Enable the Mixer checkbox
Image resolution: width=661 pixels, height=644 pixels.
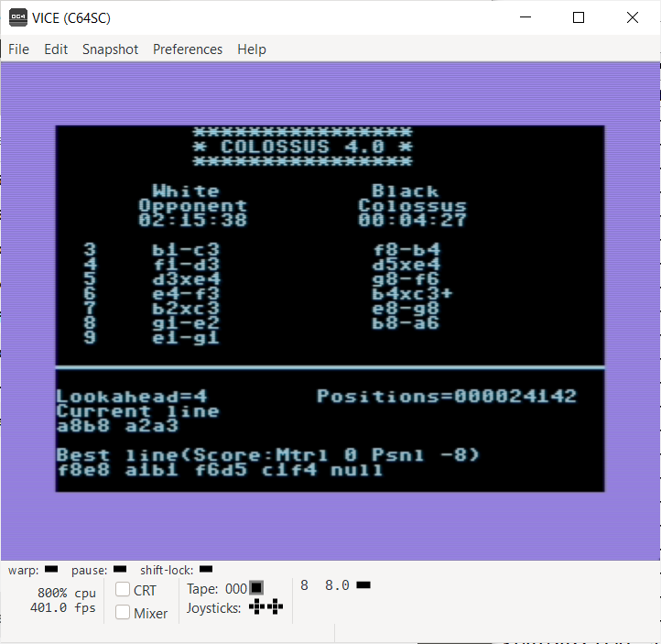click(123, 612)
